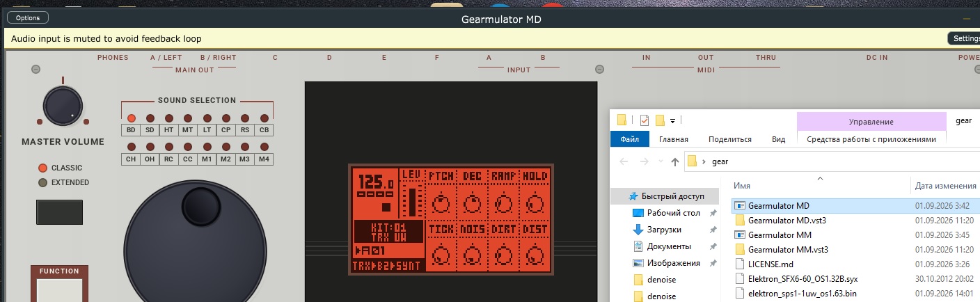Select the LT track button
The image size is (980, 302).
tap(207, 130)
